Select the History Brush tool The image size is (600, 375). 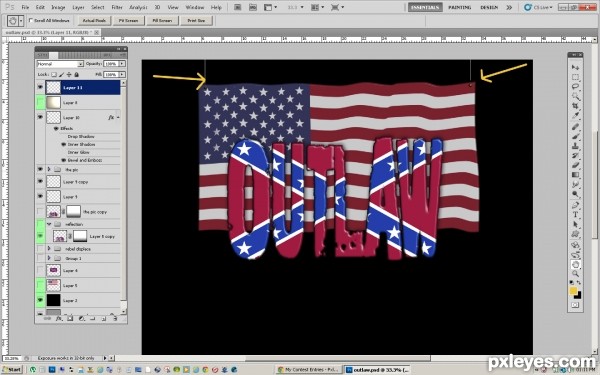tap(575, 155)
